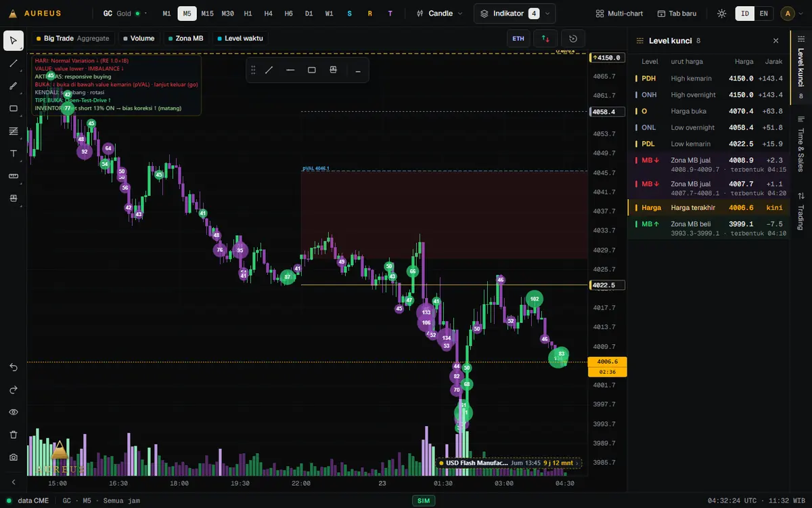Open the GC Gold symbol dropdown
The height and width of the screenshot is (508, 812).
pos(125,14)
